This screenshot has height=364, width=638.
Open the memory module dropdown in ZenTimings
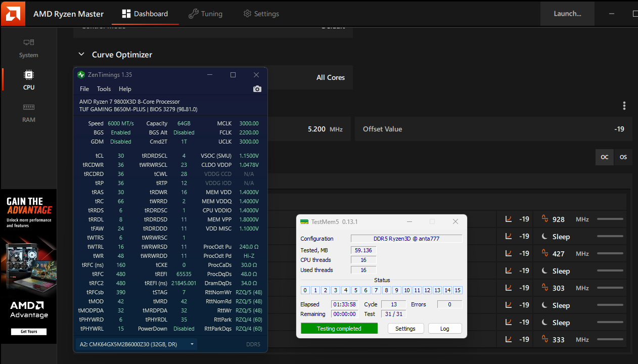pyautogui.click(x=136, y=344)
